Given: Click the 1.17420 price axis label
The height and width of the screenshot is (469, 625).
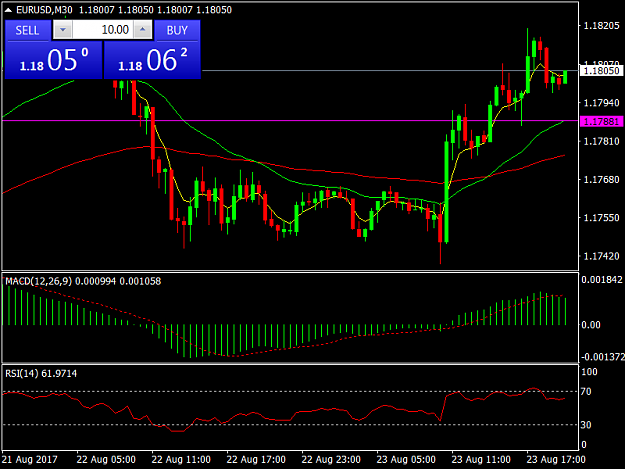Looking at the screenshot, I should click(601, 256).
